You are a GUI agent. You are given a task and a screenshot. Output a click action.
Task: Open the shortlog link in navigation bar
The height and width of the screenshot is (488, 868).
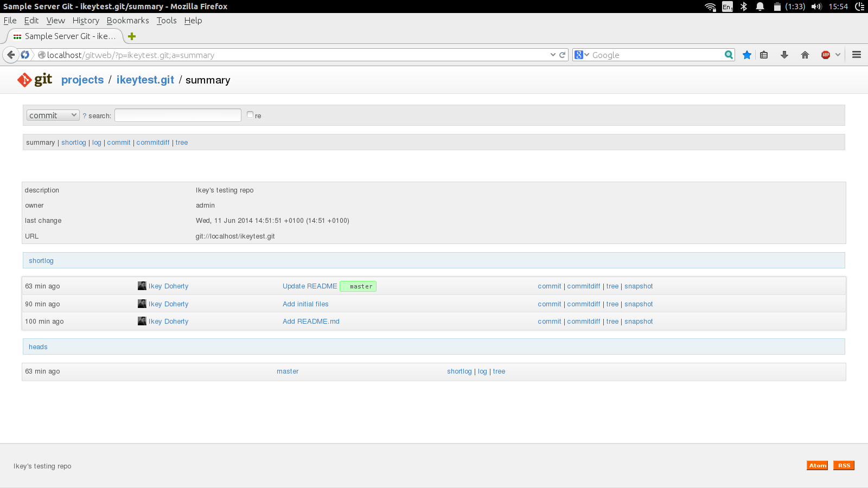point(74,143)
